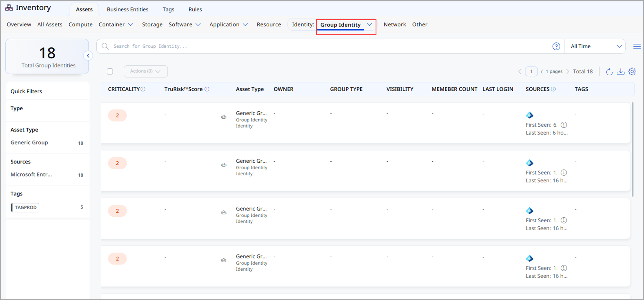Click the search help question mark icon
The width and height of the screenshot is (644, 300).
coord(556,46)
